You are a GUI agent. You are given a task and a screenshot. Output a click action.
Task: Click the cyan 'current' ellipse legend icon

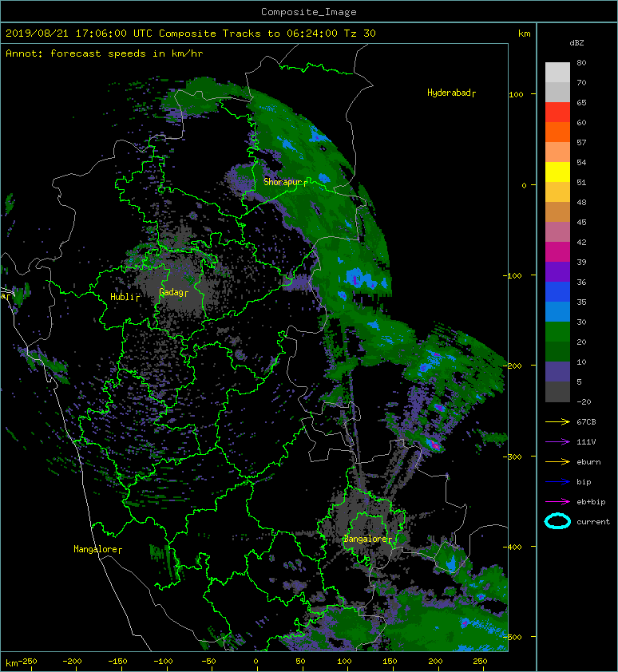[x=557, y=522]
